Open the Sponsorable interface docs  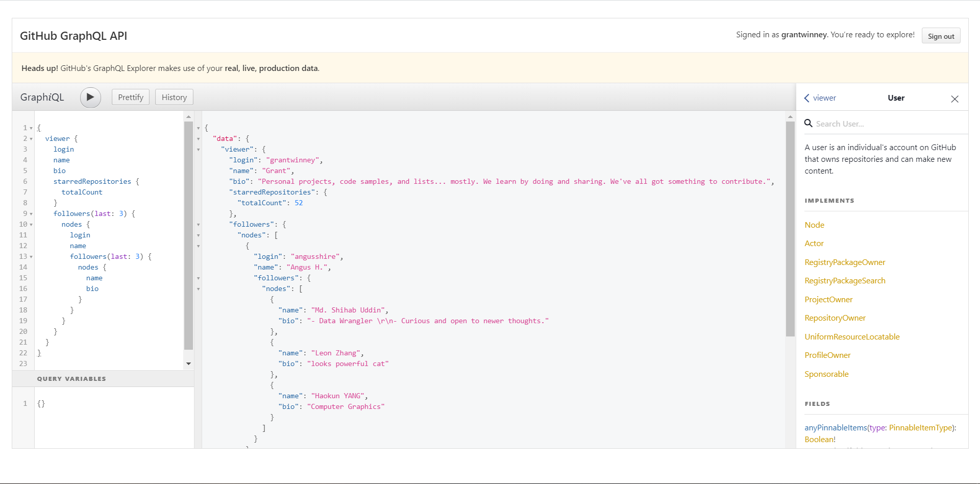(826, 374)
